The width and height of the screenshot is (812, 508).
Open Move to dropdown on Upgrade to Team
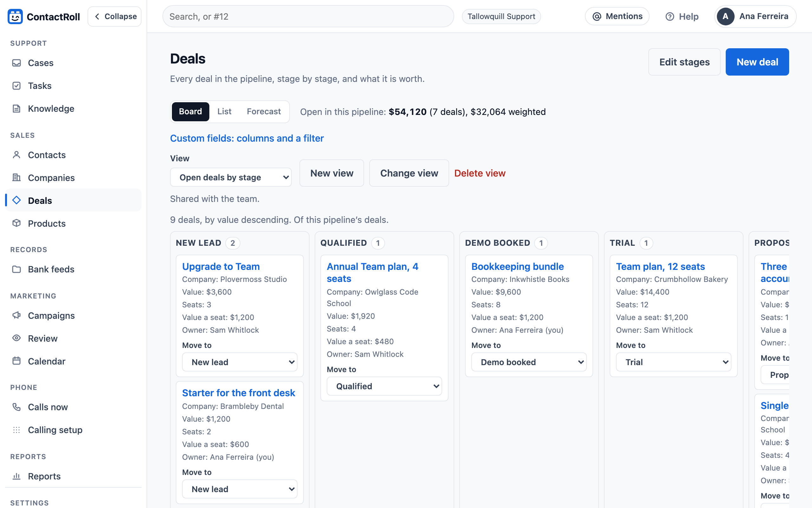click(x=239, y=362)
